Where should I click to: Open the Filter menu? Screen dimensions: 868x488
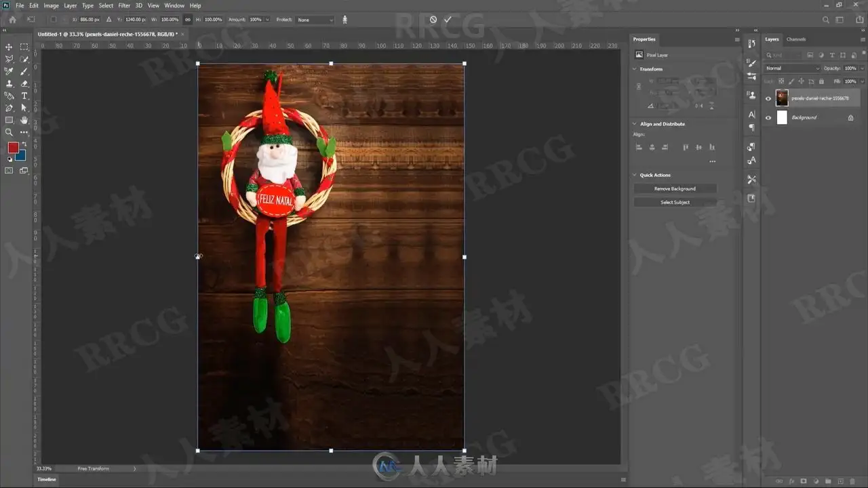pyautogui.click(x=124, y=5)
